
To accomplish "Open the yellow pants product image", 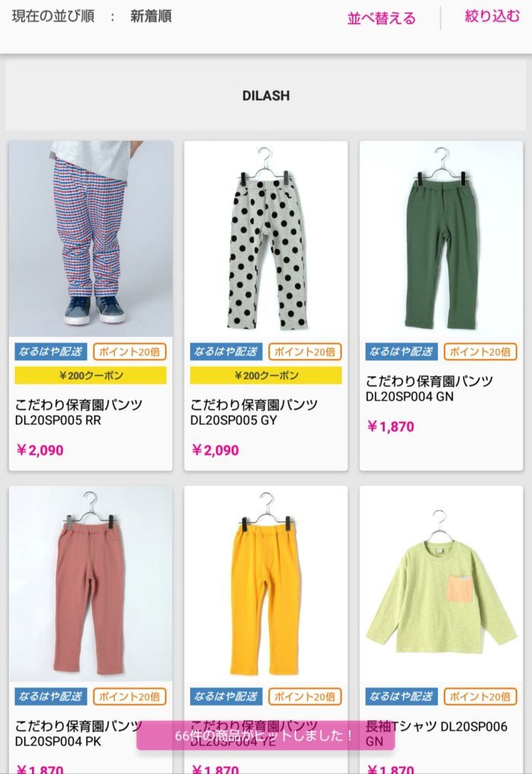I will click(266, 583).
